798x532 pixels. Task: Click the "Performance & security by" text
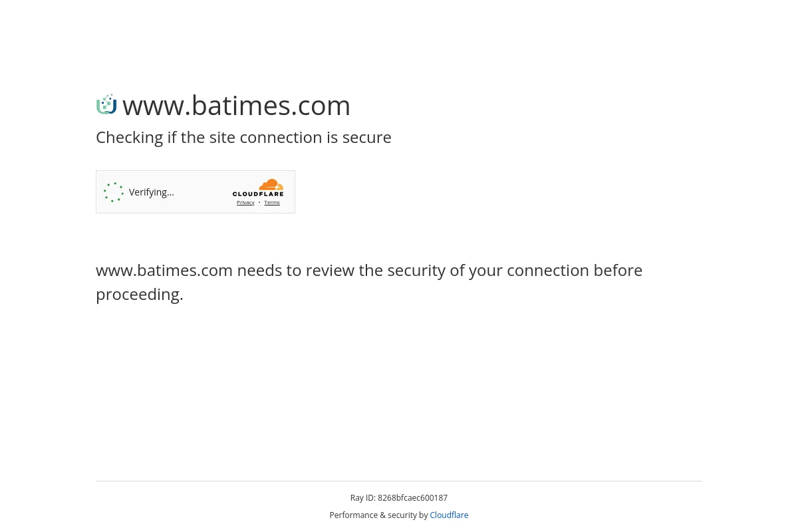point(378,515)
